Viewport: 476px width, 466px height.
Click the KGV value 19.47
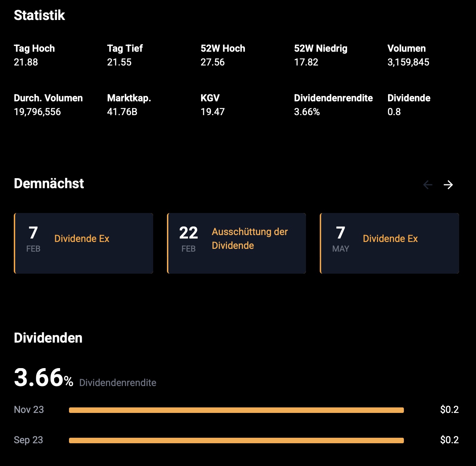212,112
